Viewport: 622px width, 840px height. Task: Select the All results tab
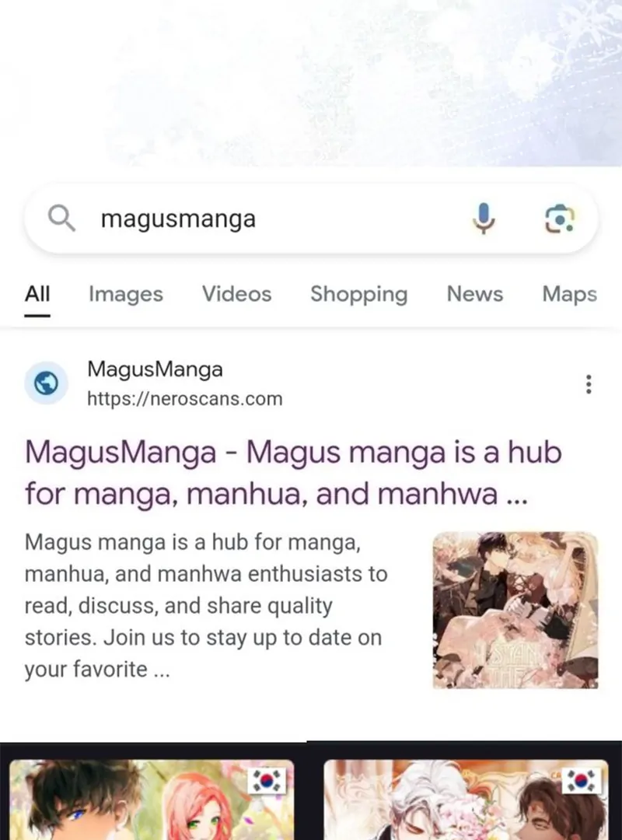tap(37, 294)
